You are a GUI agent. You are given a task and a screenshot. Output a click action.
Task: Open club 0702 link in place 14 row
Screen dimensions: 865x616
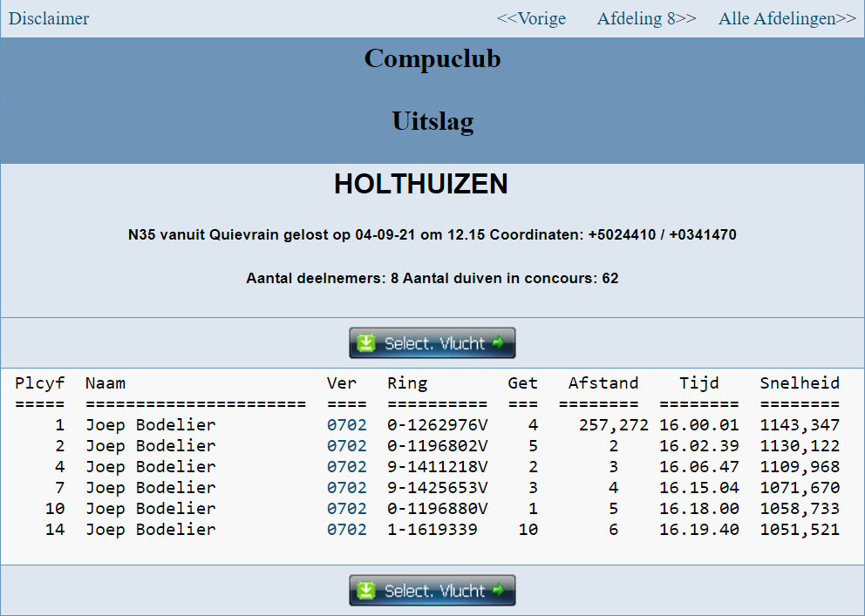[347, 530]
